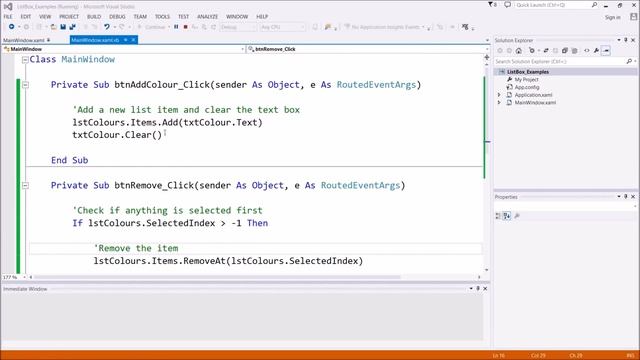Open Solution Explorer Properties wrench icon

(x=596, y=51)
